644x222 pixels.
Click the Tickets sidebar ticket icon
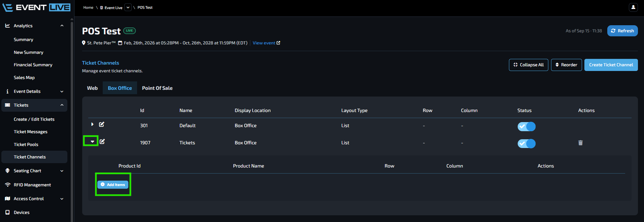click(7, 105)
